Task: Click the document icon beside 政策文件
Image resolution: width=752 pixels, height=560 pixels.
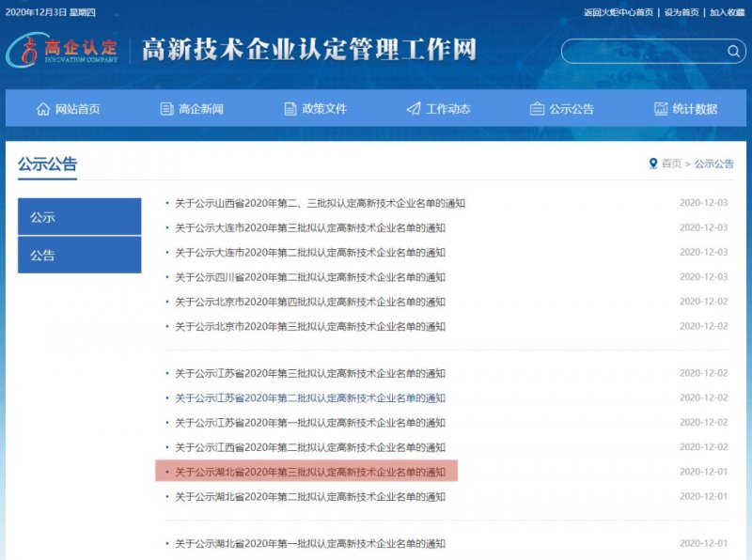Action: [x=290, y=109]
